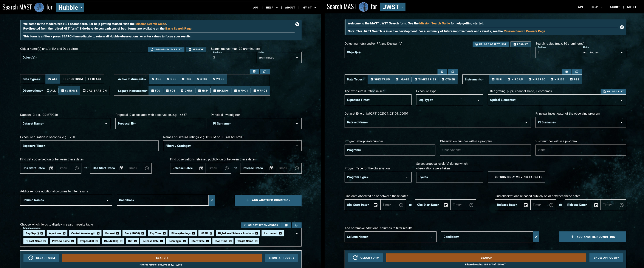
Task: Open calendar for second JWST Release Date
Action: [596, 205]
